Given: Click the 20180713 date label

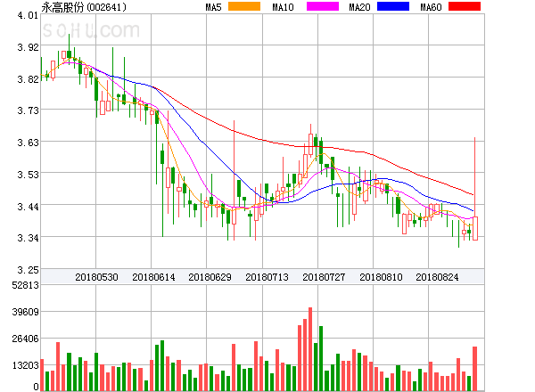Looking at the screenshot, I should click(267, 277).
